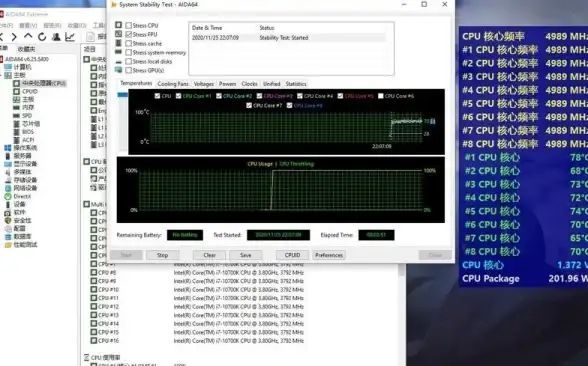The image size is (588, 366).
Task: Select 内存 memory item in the tree
Action: pyautogui.click(x=28, y=108)
